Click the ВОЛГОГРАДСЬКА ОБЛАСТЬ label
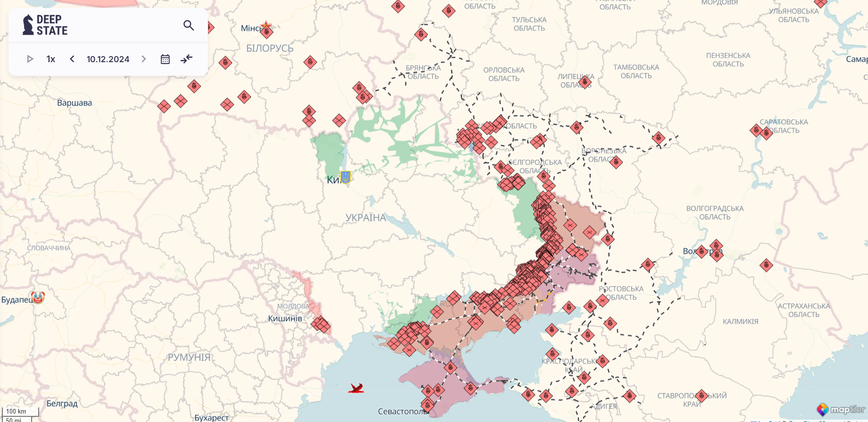This screenshot has width=868, height=422. 715,213
